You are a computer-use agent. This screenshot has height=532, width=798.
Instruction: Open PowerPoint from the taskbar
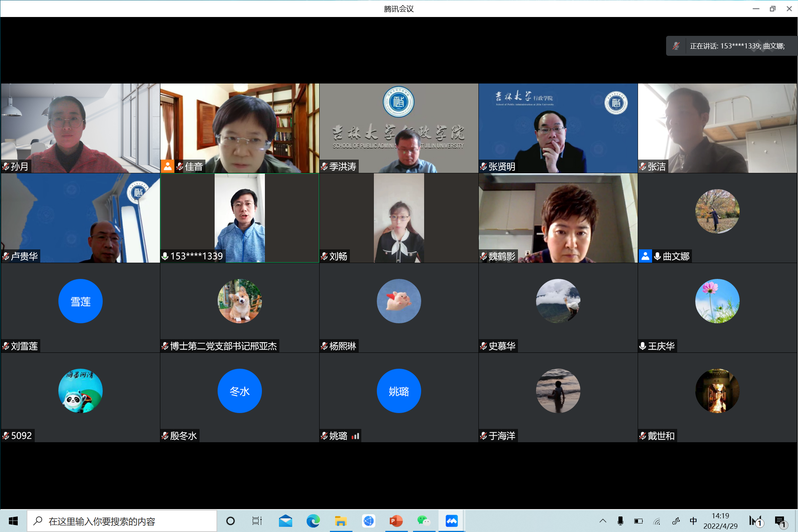(x=396, y=521)
